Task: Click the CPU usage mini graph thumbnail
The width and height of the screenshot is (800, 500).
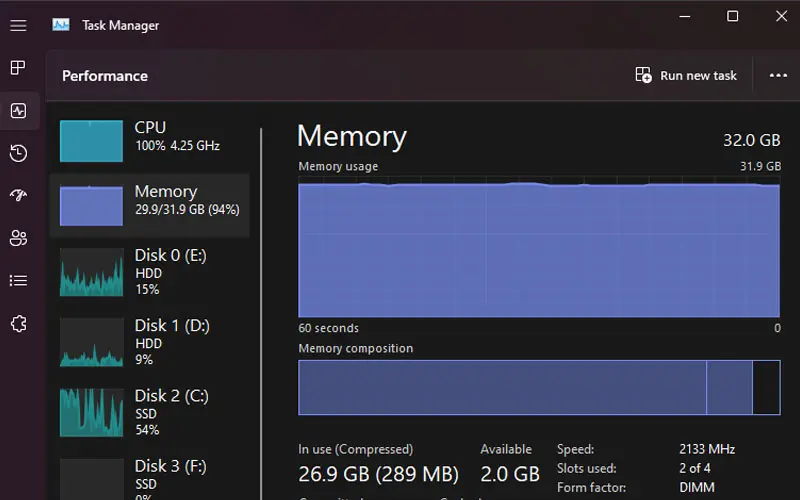Action: click(91, 141)
